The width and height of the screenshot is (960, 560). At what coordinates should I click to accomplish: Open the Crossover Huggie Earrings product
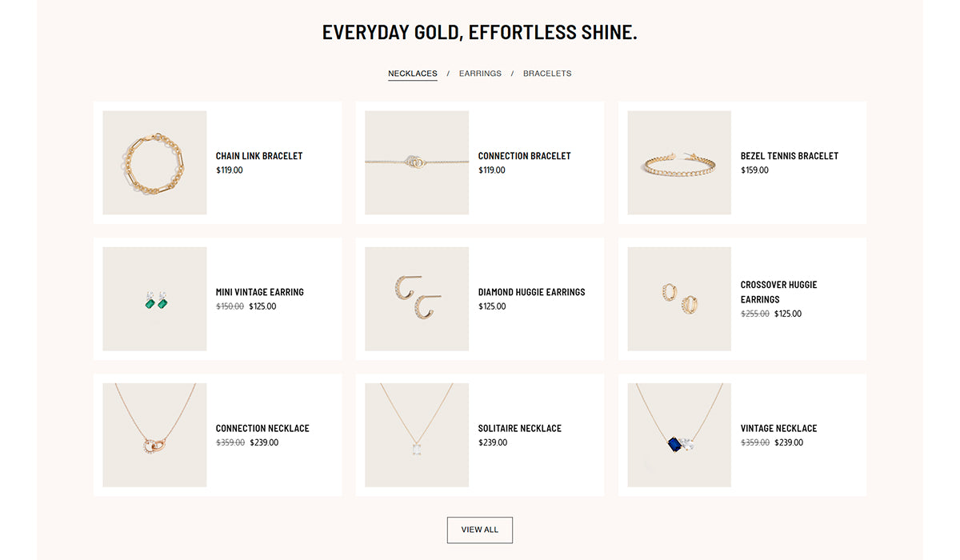point(778,290)
